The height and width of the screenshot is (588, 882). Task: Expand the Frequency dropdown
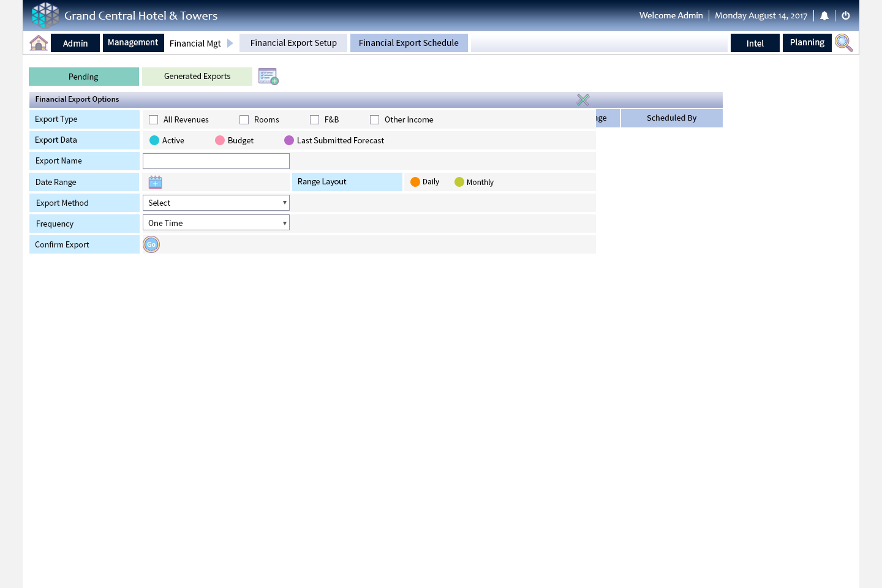click(x=216, y=223)
